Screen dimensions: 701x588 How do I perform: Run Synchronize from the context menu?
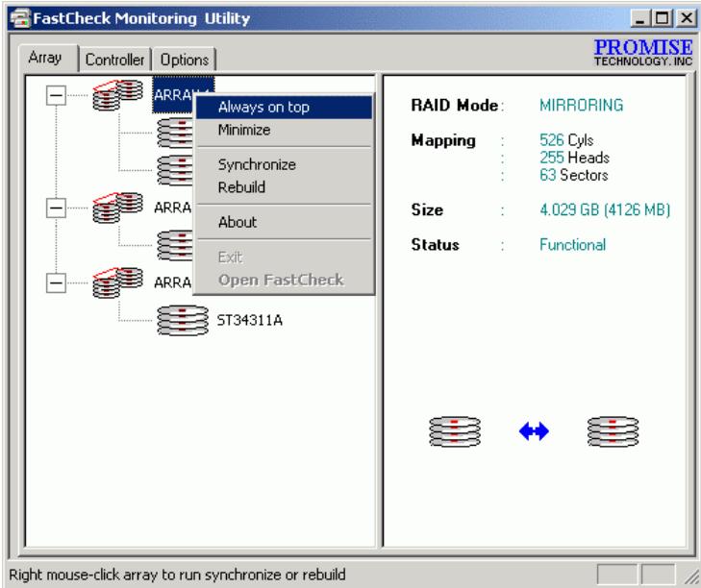pyautogui.click(x=284, y=164)
